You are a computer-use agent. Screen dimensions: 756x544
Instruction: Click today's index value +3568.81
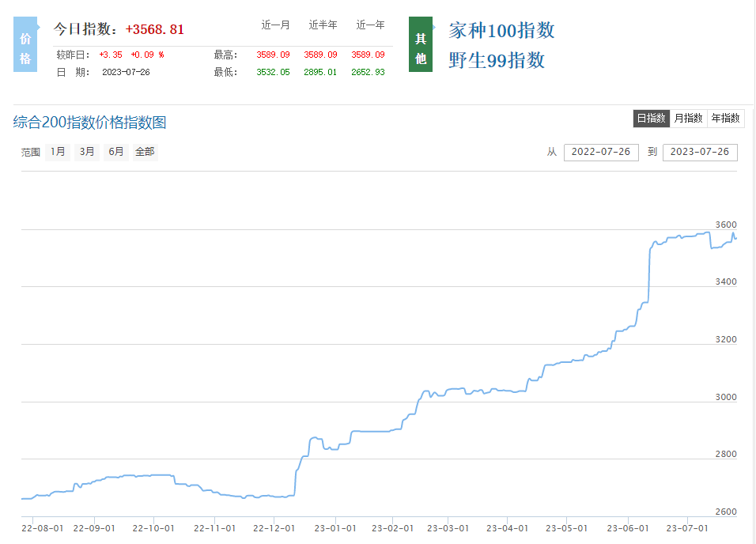(154, 29)
